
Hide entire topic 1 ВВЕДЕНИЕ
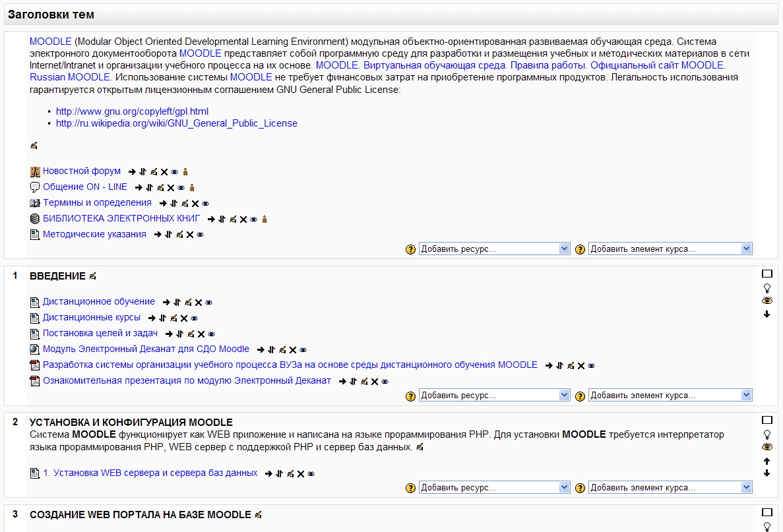767,301
